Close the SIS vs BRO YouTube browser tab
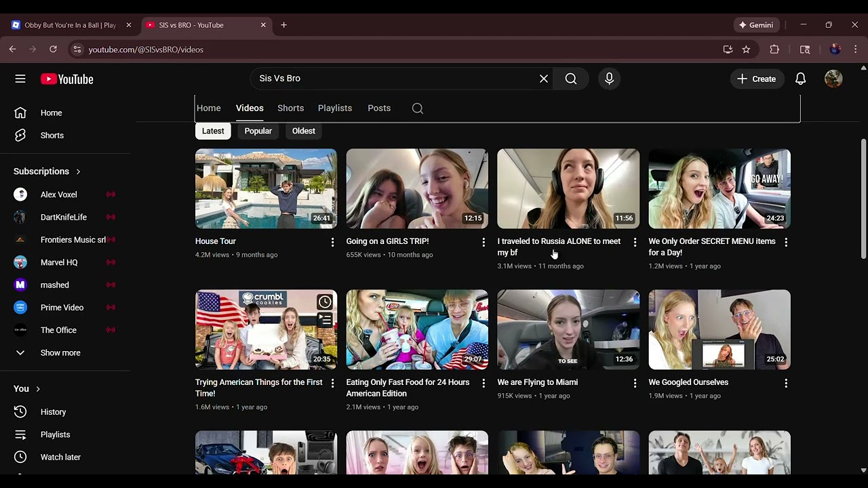This screenshot has height=488, width=868. point(263,25)
